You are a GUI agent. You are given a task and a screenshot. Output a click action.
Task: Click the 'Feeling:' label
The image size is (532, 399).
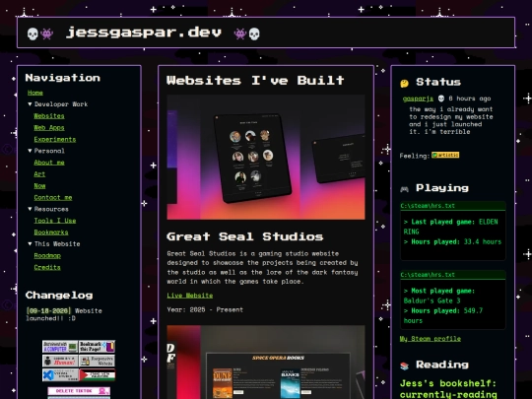[415, 156]
